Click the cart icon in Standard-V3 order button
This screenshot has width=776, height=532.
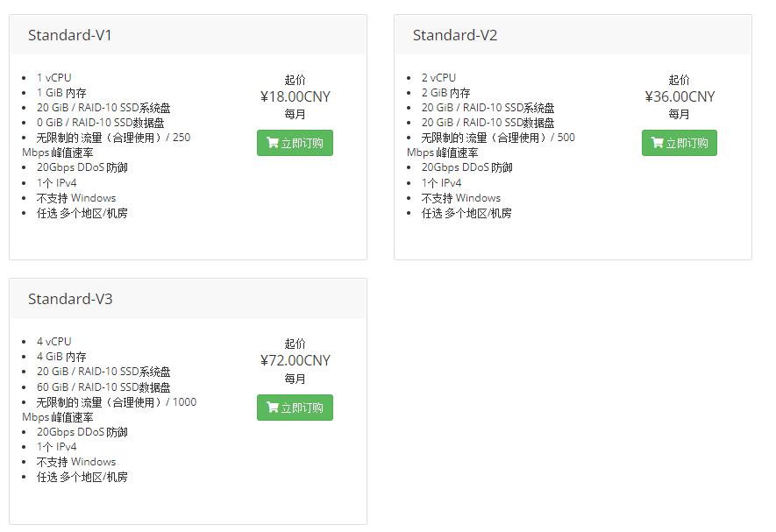point(272,408)
